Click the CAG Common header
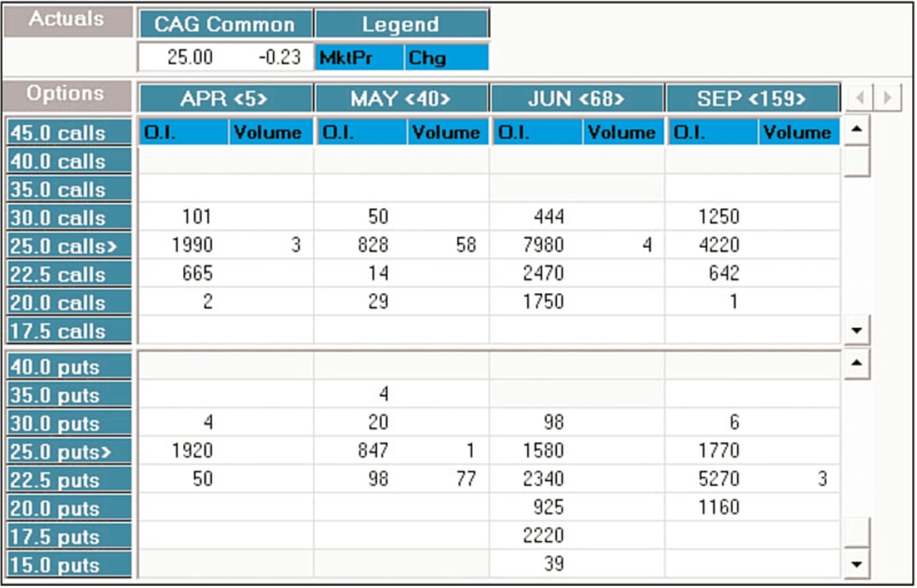The width and height of the screenshot is (917, 588). click(225, 24)
